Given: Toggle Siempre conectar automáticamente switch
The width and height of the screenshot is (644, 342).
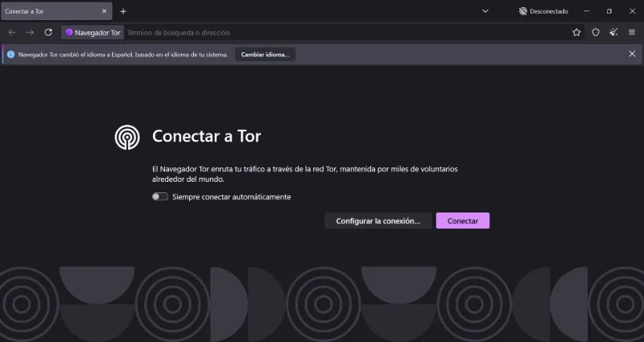Looking at the screenshot, I should point(159,196).
